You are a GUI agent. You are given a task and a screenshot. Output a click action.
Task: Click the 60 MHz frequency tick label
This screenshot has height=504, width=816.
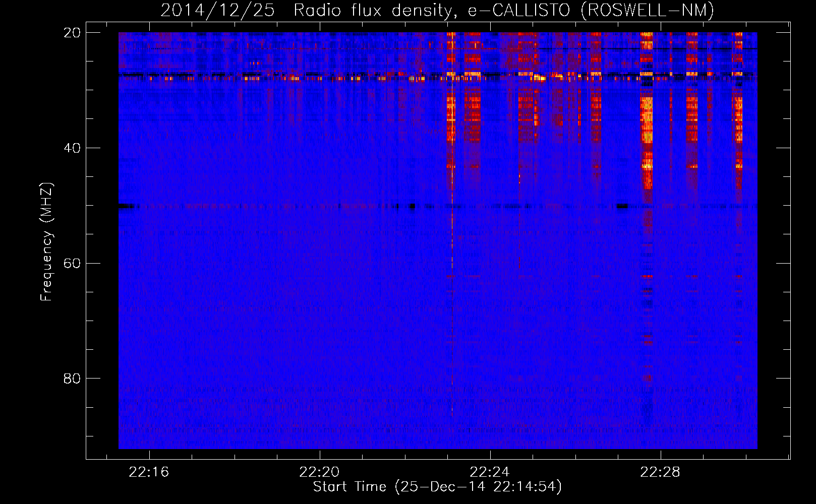point(72,263)
